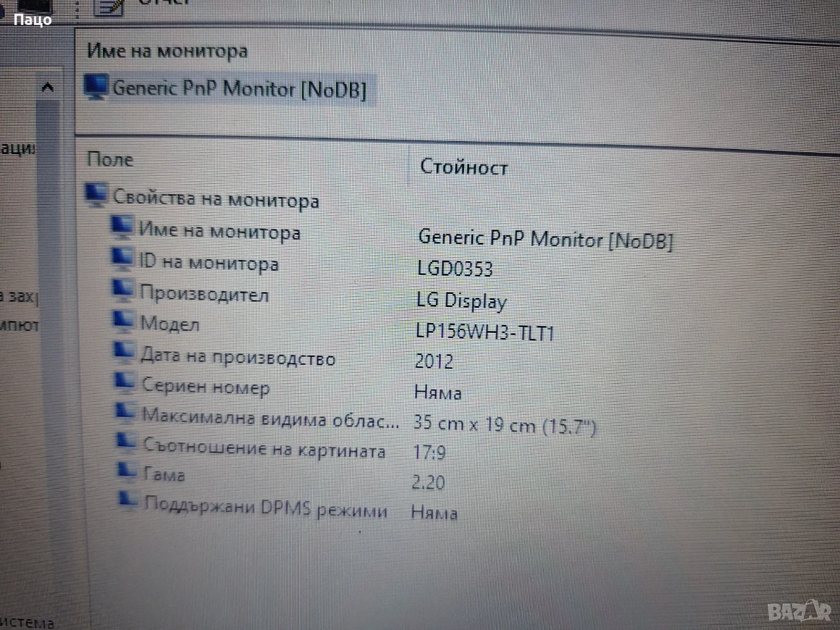The height and width of the screenshot is (630, 840).
Task: Click the monitor ID value LGD0353
Action: (x=455, y=269)
